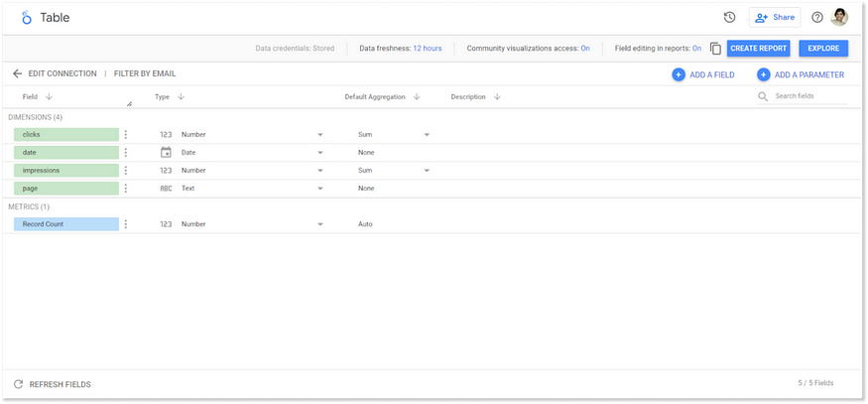
Task: Click the copy data source icon
Action: tap(715, 48)
